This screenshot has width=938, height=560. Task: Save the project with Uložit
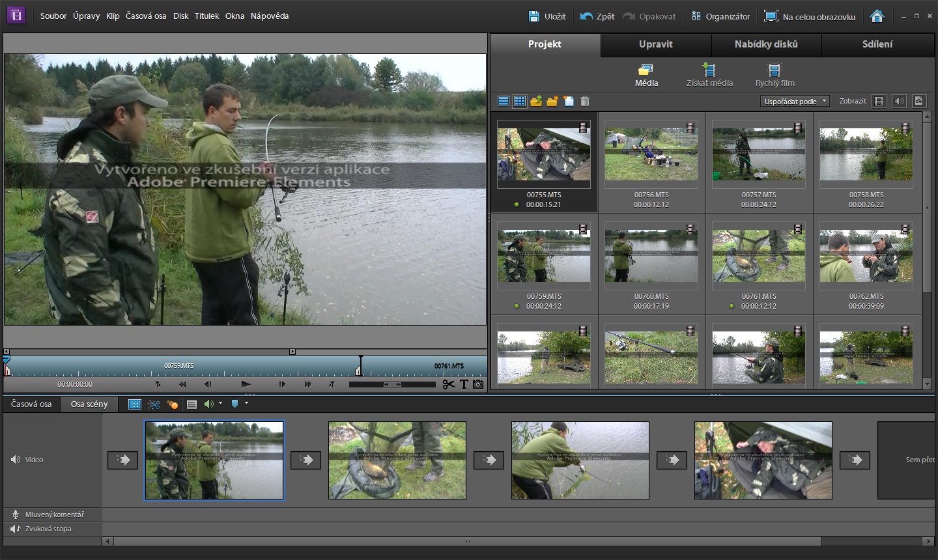coord(547,16)
